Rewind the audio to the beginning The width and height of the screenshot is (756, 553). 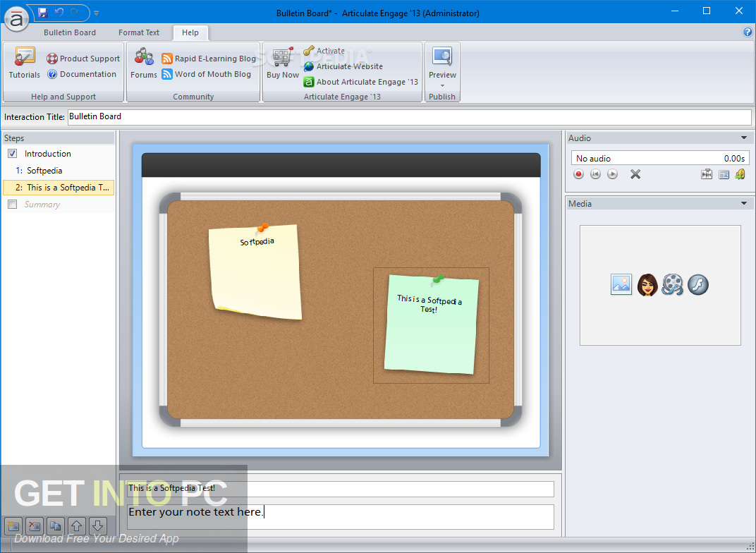(595, 174)
